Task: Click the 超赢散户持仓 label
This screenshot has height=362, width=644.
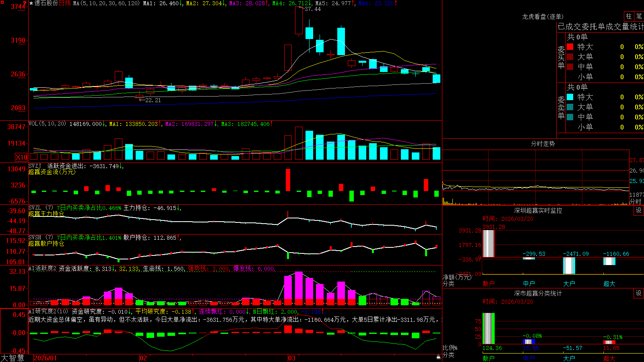Action: (x=46, y=243)
